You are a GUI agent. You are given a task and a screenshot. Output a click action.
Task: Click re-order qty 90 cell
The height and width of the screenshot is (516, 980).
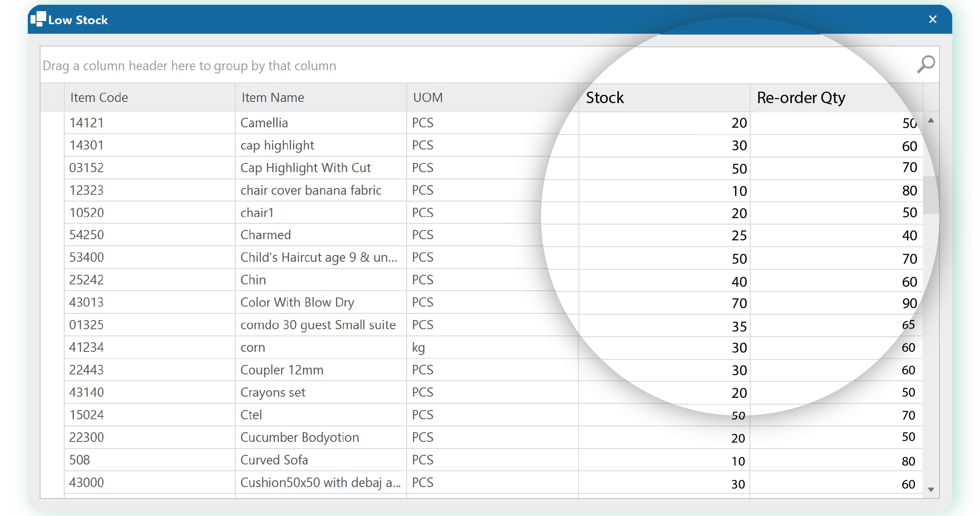pyautogui.click(x=909, y=303)
